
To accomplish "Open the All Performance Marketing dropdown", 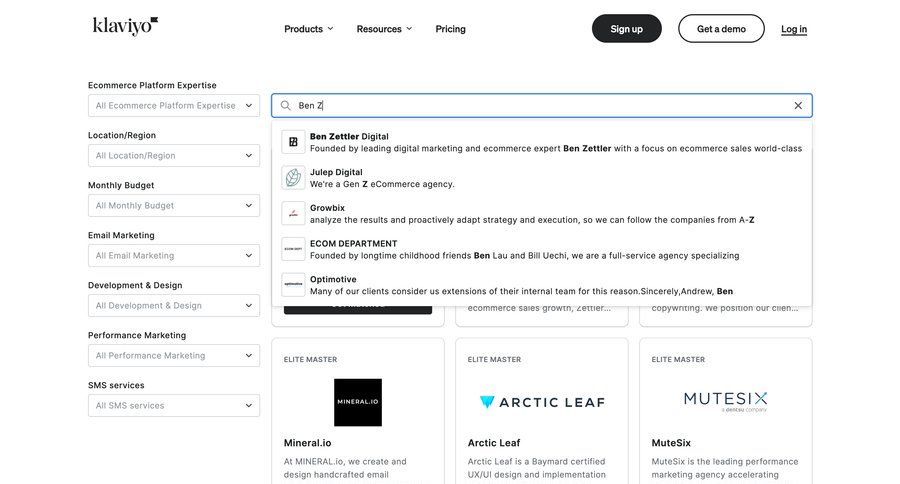I will (x=174, y=355).
